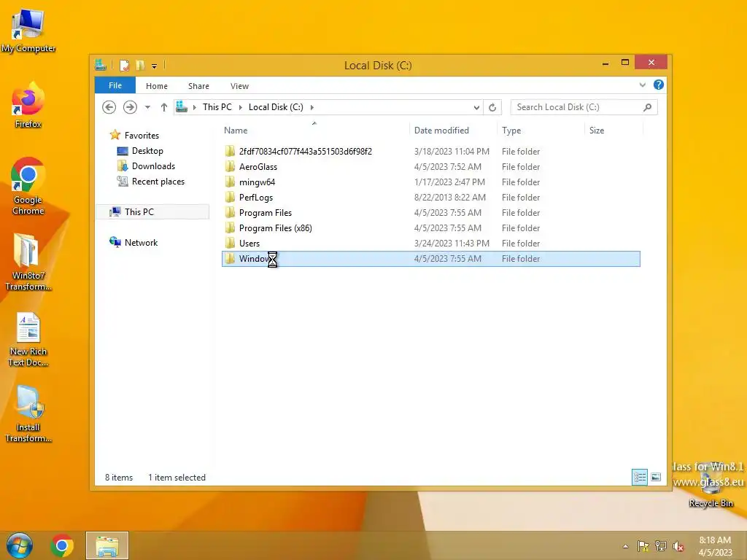Click the taskbar clock and date

point(715,546)
